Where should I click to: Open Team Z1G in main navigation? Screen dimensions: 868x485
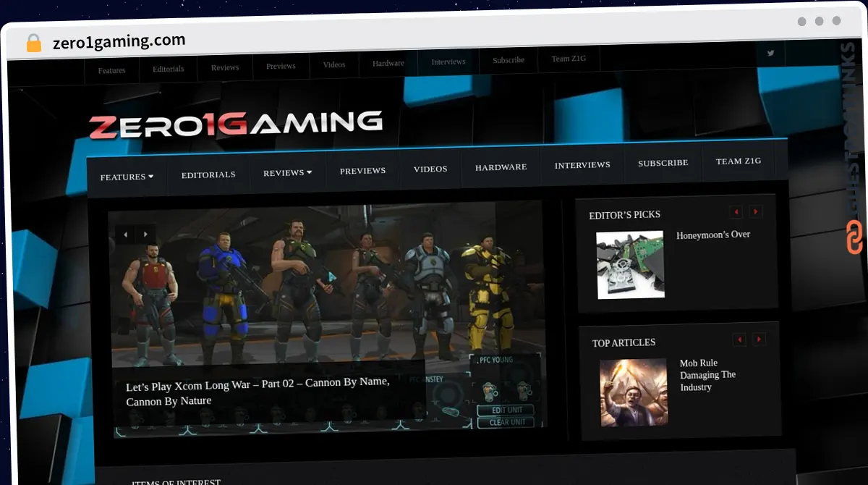pyautogui.click(x=739, y=161)
